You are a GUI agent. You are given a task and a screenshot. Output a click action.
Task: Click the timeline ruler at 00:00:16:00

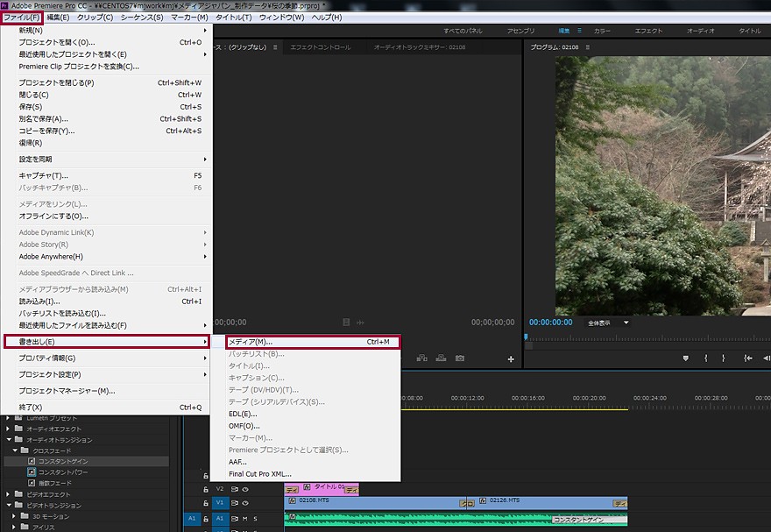(528, 398)
